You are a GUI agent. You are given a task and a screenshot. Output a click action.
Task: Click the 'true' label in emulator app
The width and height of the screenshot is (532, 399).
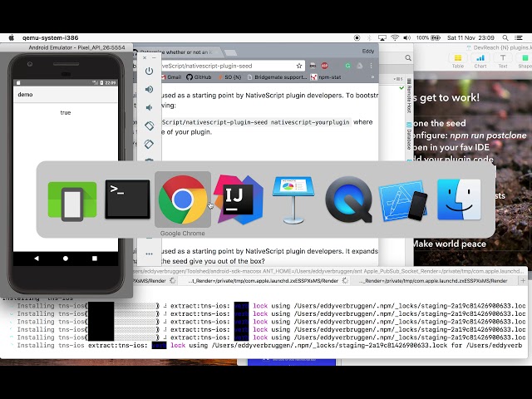66,112
